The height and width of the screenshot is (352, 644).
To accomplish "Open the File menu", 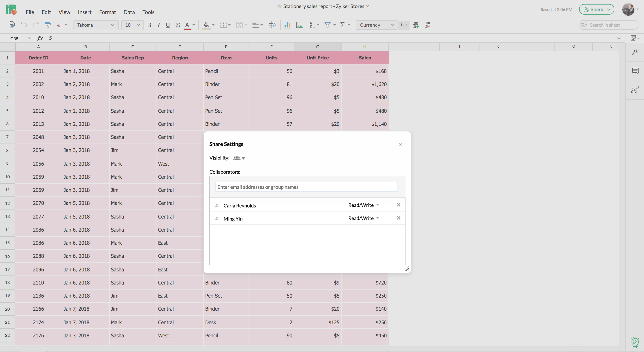I will click(29, 12).
